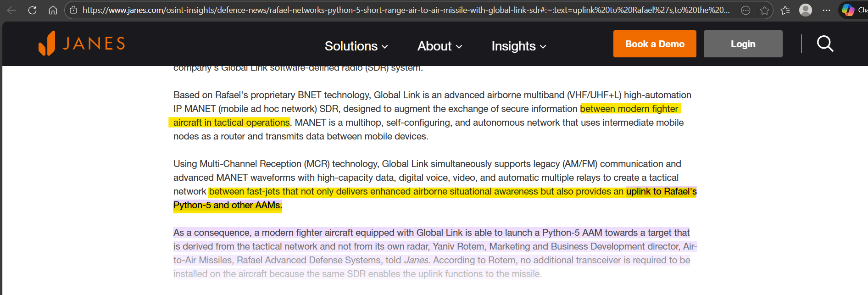The image size is (868, 295).
Task: Open browser Settings and more menu
Action: 826,10
